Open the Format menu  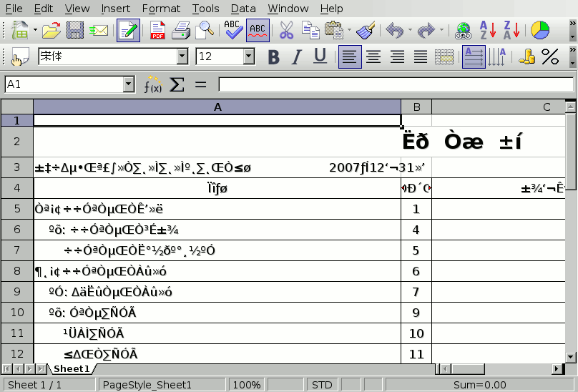[161, 9]
